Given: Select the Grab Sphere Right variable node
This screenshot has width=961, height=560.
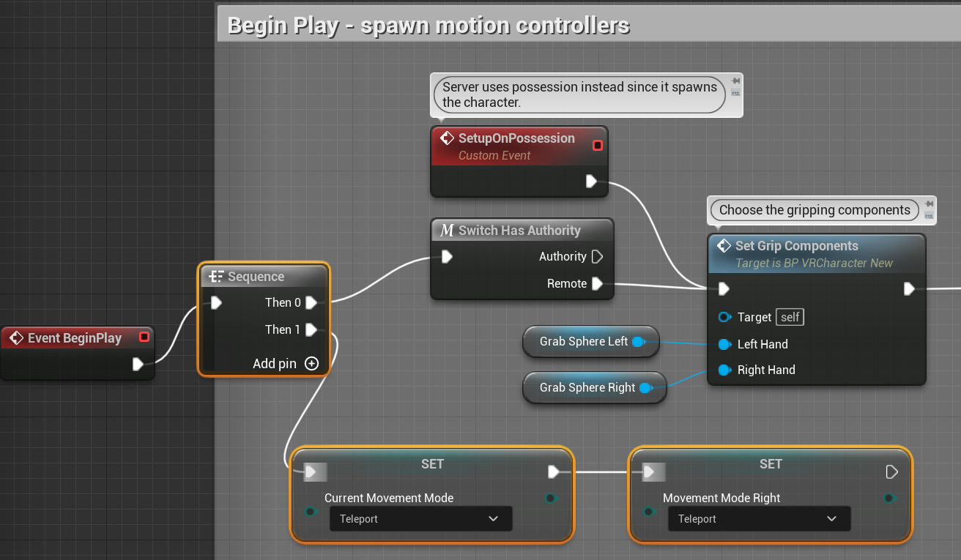Looking at the screenshot, I should tap(595, 387).
